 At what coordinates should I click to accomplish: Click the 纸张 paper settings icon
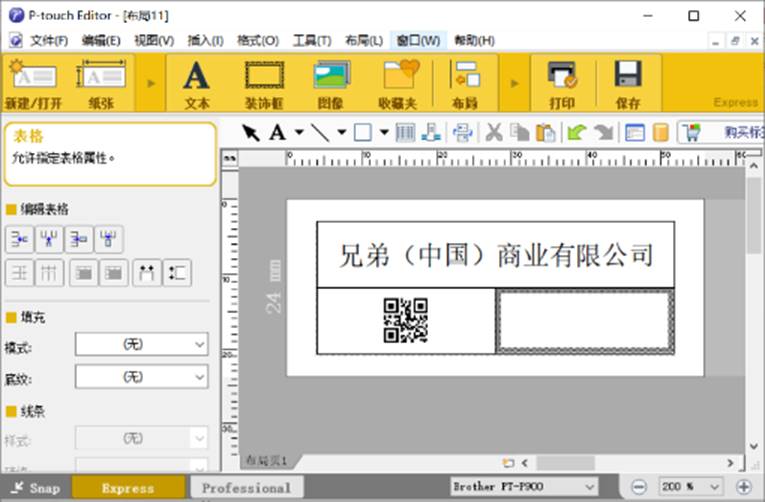point(101,84)
